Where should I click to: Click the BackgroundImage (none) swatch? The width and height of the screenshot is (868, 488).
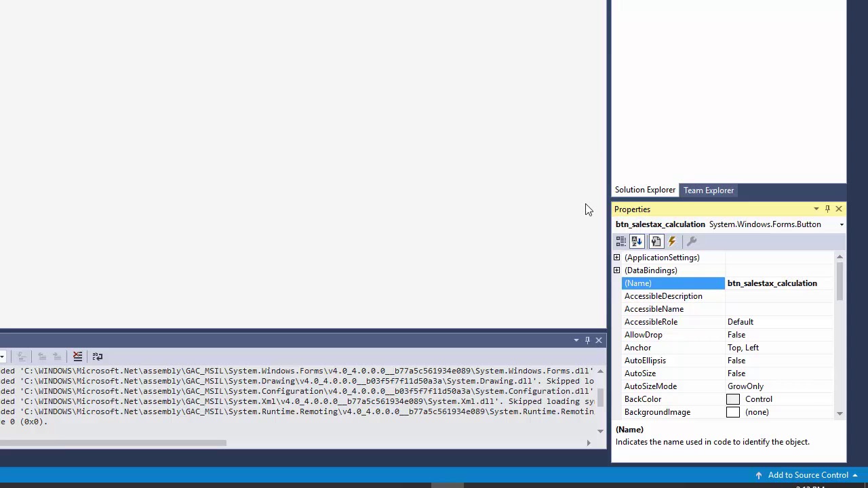click(x=733, y=412)
